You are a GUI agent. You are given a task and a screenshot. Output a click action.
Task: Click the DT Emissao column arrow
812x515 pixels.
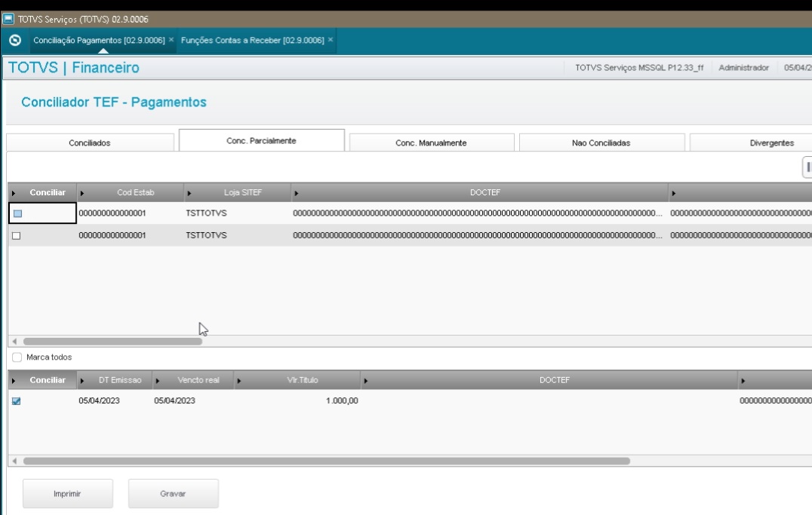click(x=82, y=381)
